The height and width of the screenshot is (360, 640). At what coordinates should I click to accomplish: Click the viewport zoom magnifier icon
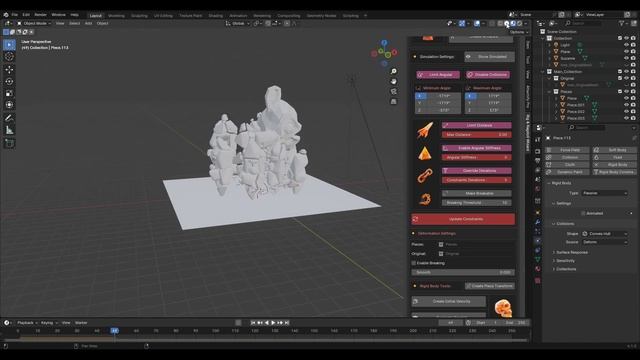pyautogui.click(x=393, y=71)
